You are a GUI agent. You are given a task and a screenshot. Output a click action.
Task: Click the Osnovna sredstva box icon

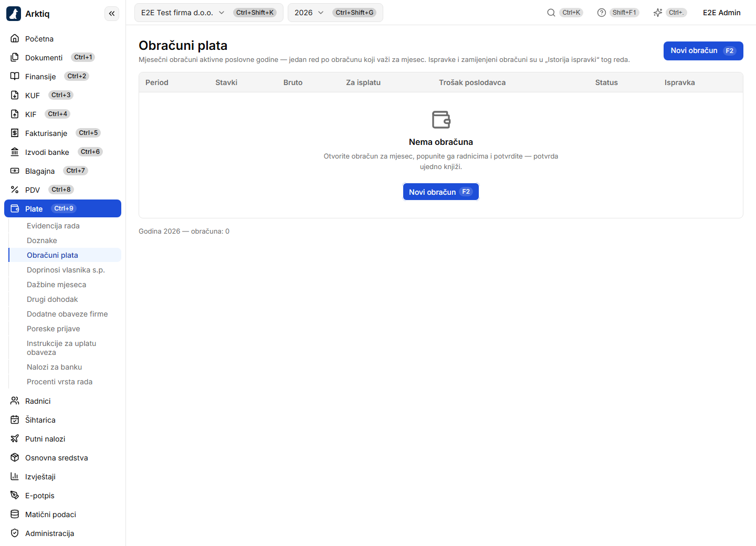(x=15, y=457)
